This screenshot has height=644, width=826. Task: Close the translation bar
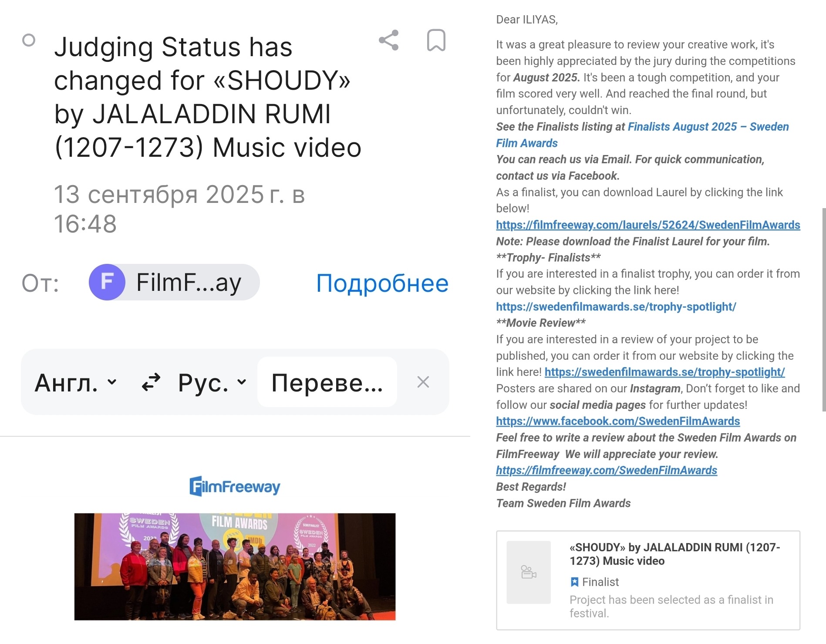point(423,382)
